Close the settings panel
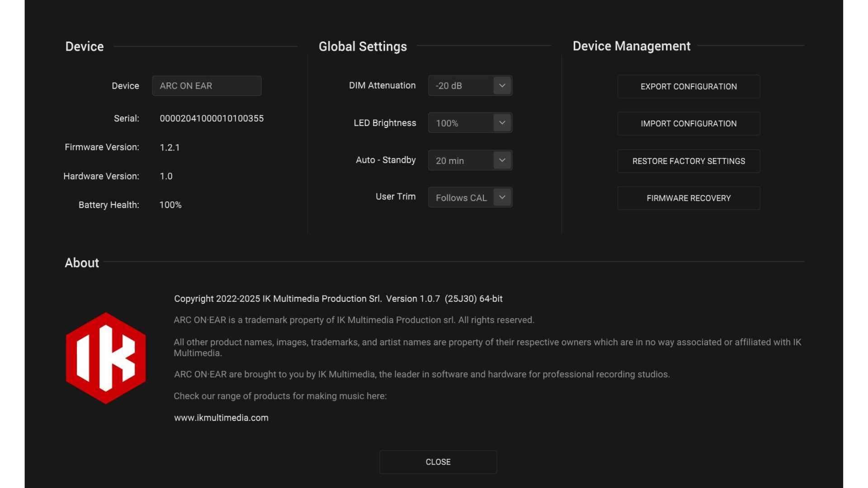Viewport: 868px width, 488px height. coord(438,462)
